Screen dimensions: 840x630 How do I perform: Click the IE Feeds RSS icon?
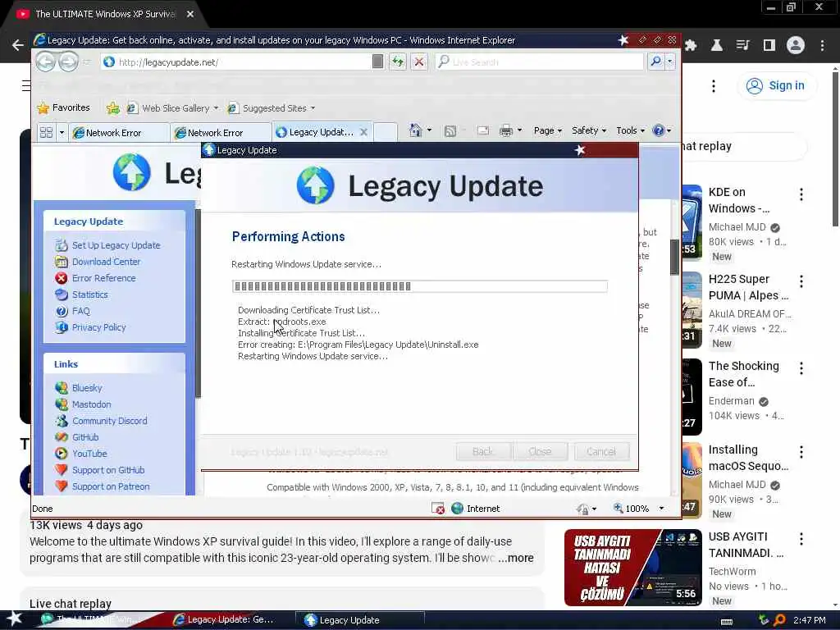click(x=450, y=130)
